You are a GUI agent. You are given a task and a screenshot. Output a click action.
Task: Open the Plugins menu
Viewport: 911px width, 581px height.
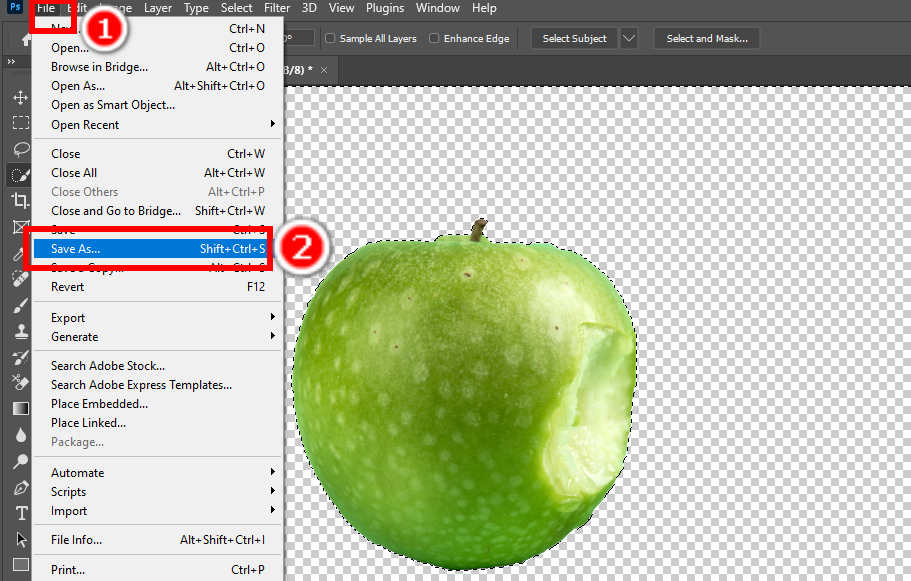(x=385, y=8)
